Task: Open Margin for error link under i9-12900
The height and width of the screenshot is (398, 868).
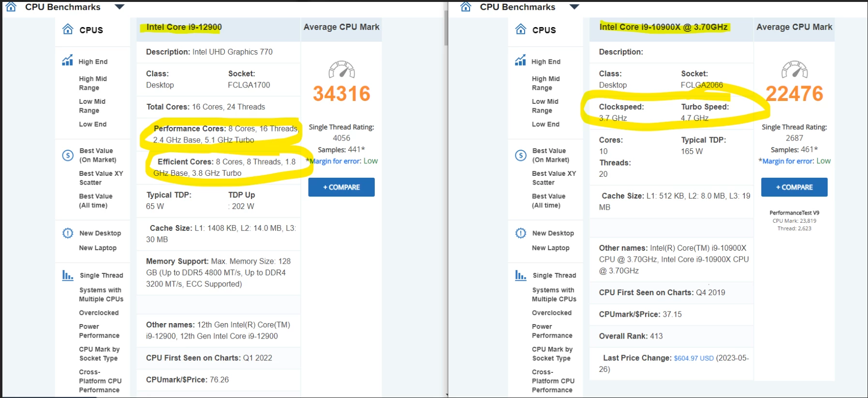Action: (x=335, y=161)
